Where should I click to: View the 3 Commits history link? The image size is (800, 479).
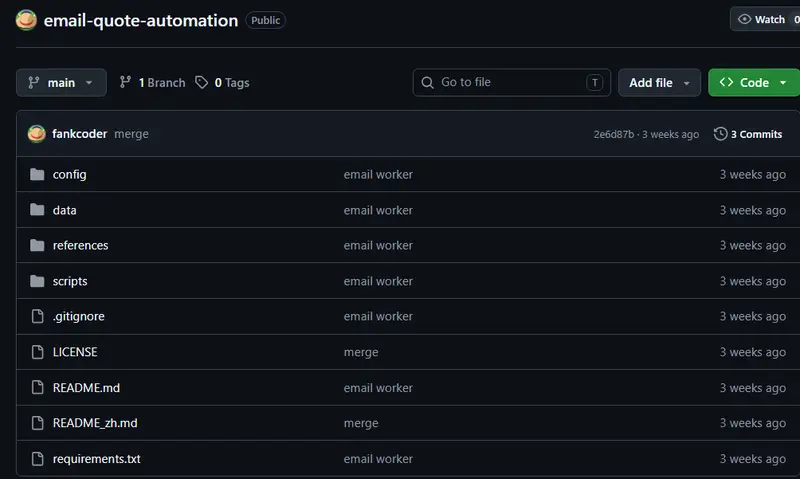click(748, 134)
